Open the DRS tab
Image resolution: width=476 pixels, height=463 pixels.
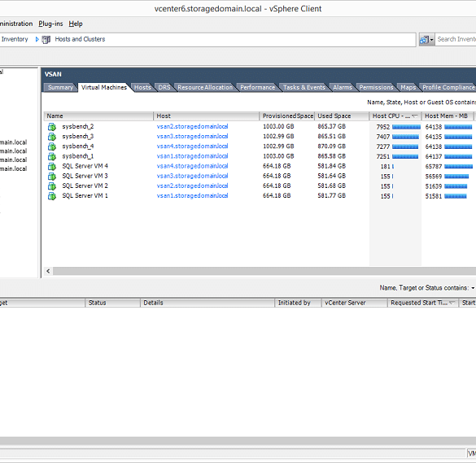coord(164,87)
